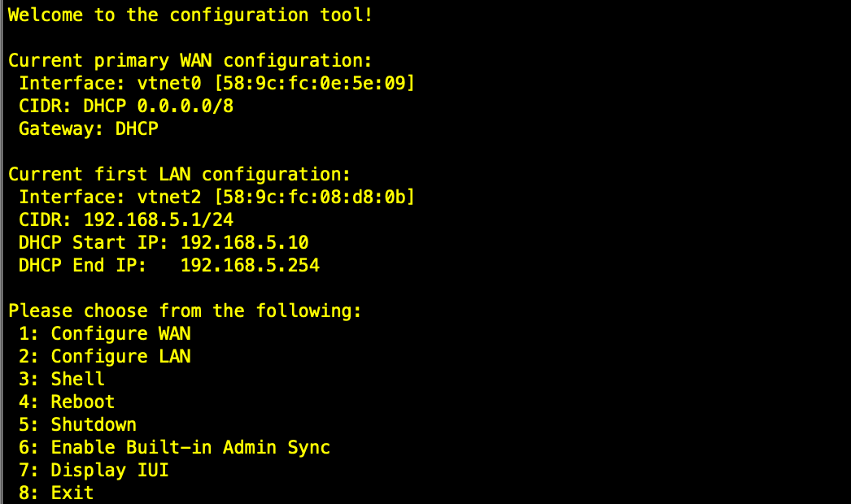This screenshot has width=851, height=504.
Task: Click the 'Display IUI' option
Action: point(109,470)
